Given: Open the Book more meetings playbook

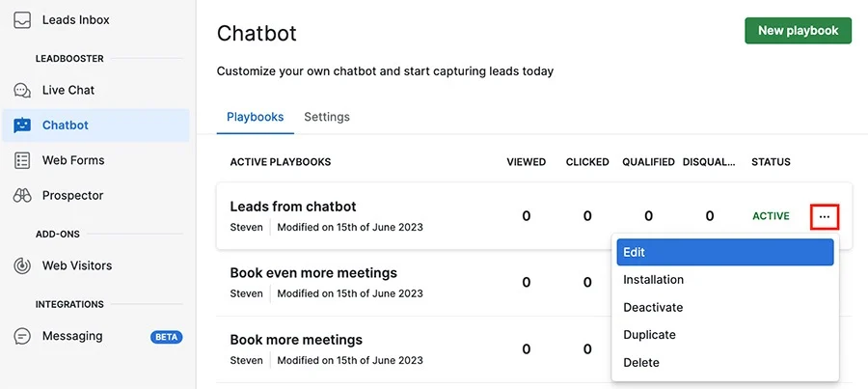Looking at the screenshot, I should click(x=296, y=340).
